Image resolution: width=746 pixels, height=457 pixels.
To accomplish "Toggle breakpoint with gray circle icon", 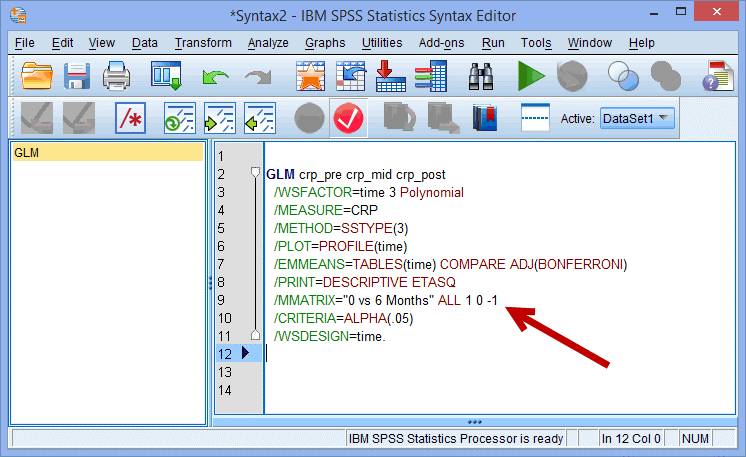I will tap(309, 118).
